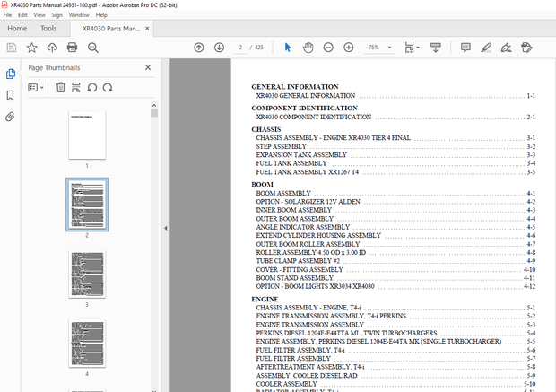This screenshot has width=556, height=392.
Task: Select page 3 thumbnail
Action: [x=87, y=274]
